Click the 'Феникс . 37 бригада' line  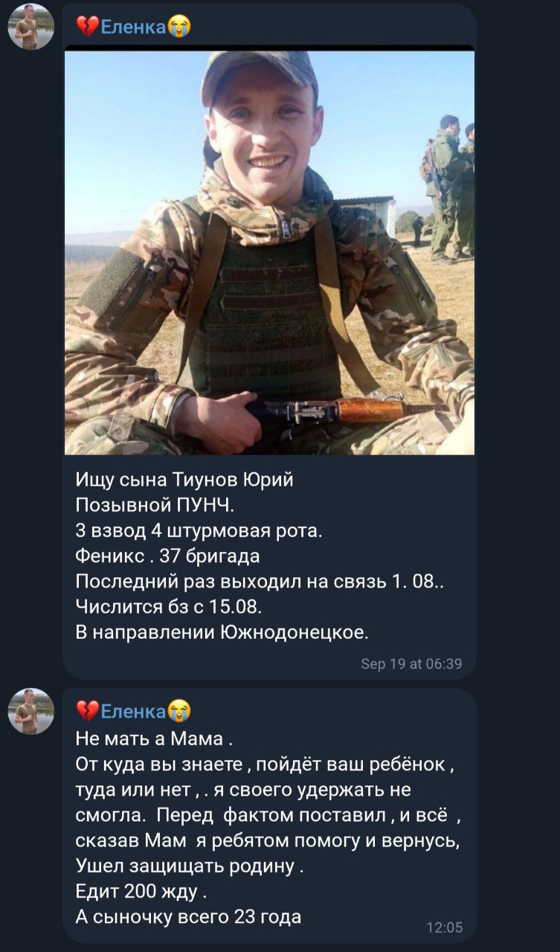(x=167, y=556)
